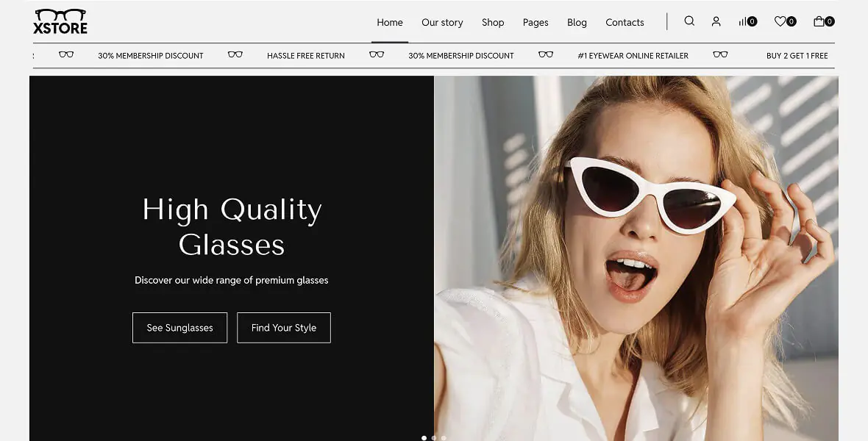The width and height of the screenshot is (868, 441).
Task: Open the Home menu item
Action: [x=390, y=22]
